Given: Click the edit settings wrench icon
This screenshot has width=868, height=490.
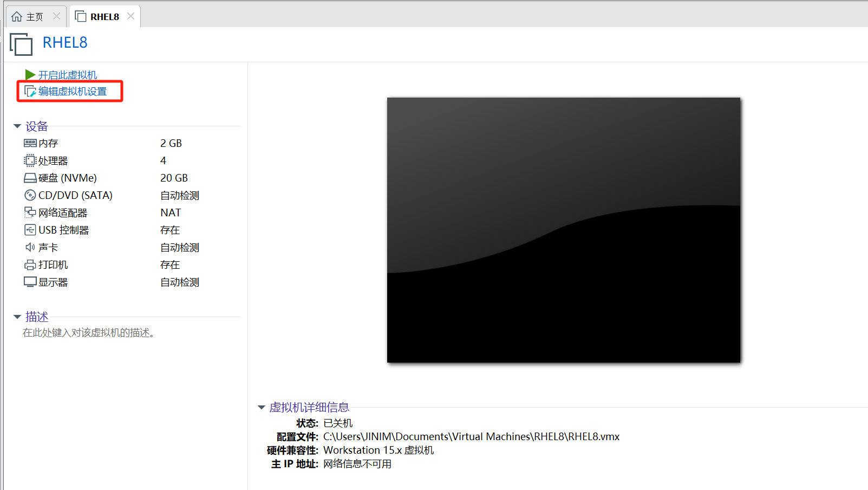Looking at the screenshot, I should (30, 92).
